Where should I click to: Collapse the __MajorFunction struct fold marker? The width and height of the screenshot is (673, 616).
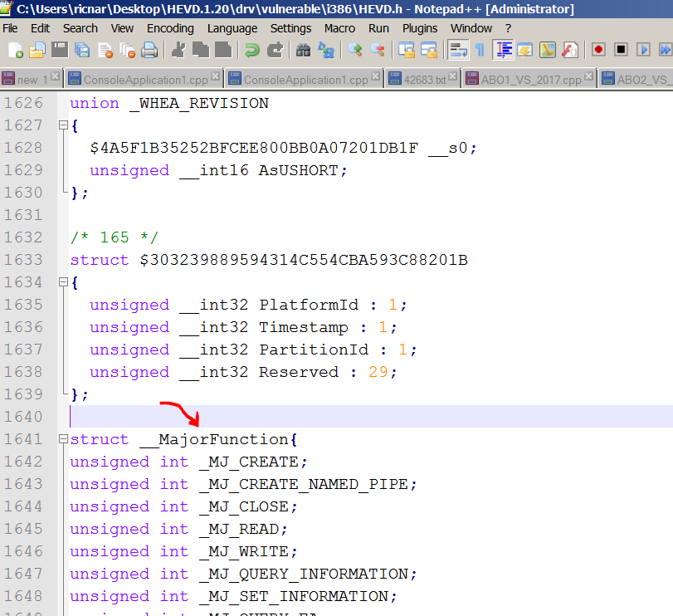click(62, 440)
